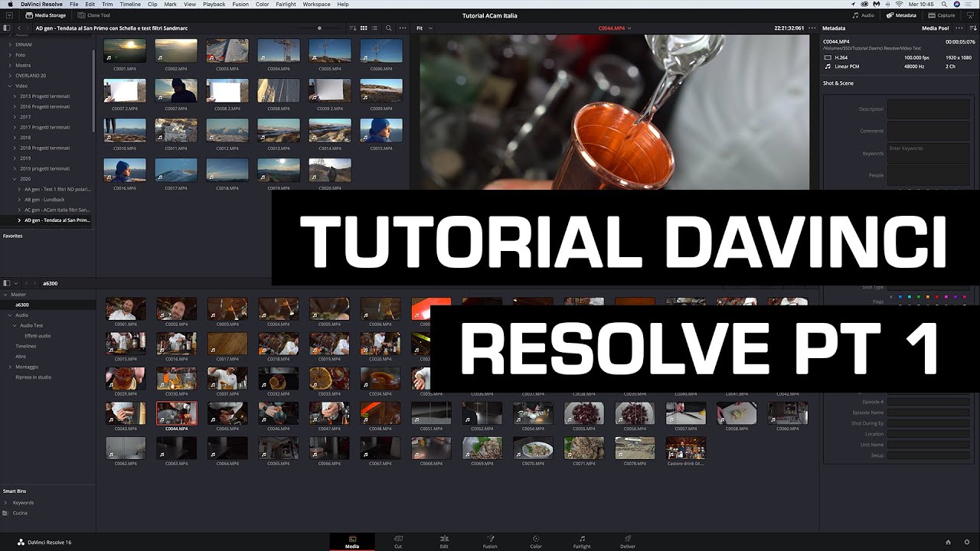The height and width of the screenshot is (551, 980).
Task: Open the dropdown arrow left of Media Storage
Action: tap(8, 15)
